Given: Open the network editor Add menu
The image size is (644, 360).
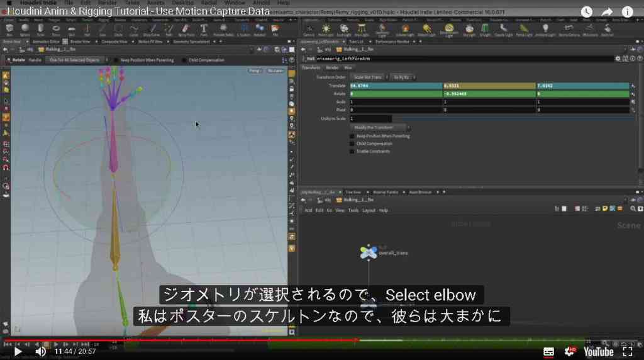Looking at the screenshot, I should (x=308, y=210).
